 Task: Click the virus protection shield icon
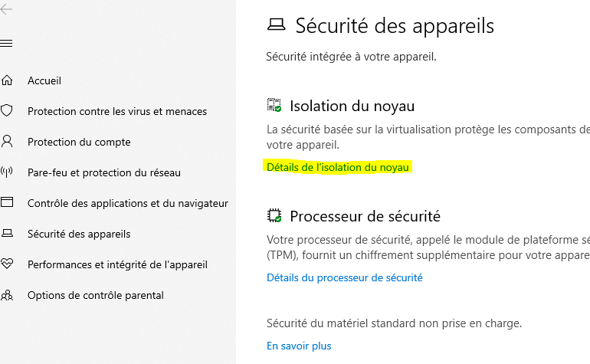8,111
